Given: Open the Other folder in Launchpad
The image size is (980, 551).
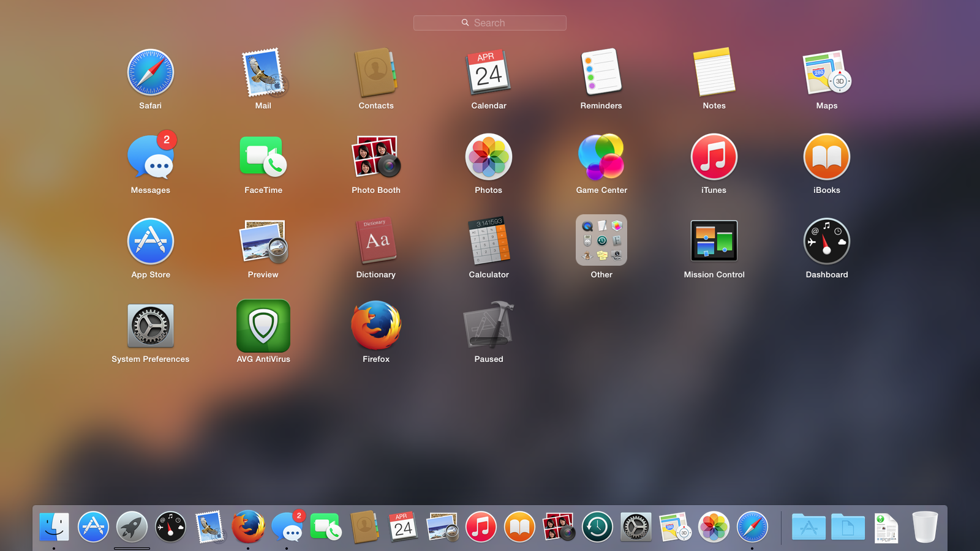Looking at the screenshot, I should 601,240.
